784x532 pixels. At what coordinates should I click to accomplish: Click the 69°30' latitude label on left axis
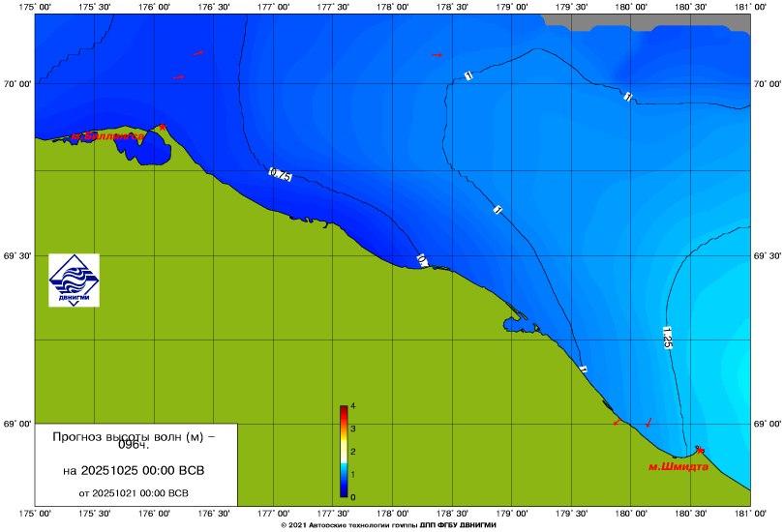[x=16, y=256]
